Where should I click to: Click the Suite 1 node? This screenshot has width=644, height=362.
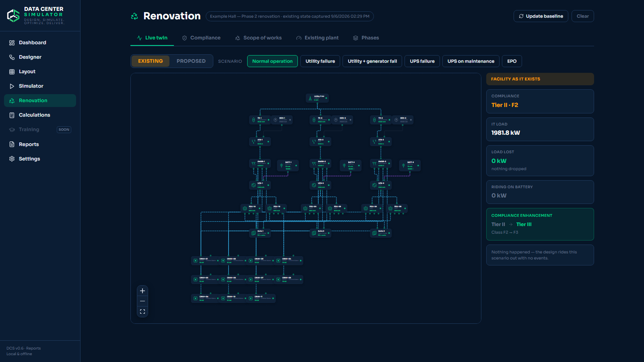click(x=260, y=233)
